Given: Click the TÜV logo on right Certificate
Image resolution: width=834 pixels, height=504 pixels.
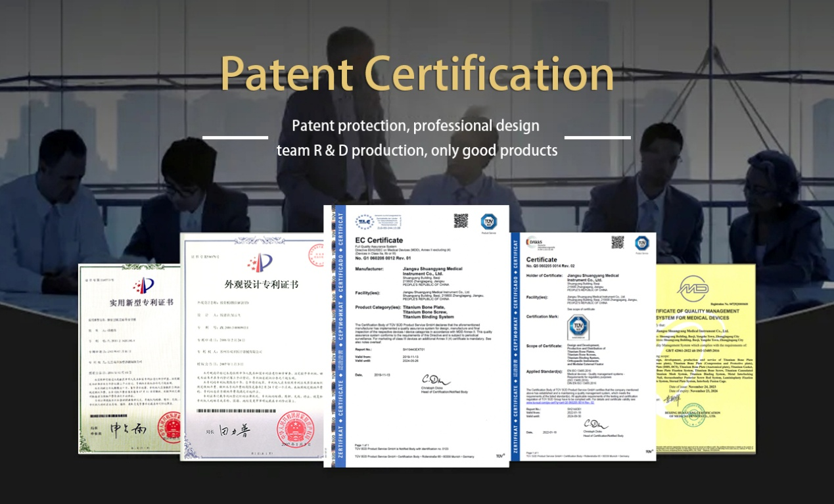Looking at the screenshot, I should (641, 243).
